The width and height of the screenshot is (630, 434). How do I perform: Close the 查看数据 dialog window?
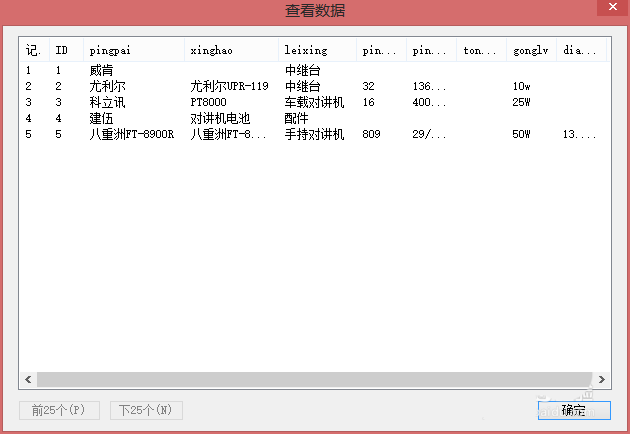613,7
